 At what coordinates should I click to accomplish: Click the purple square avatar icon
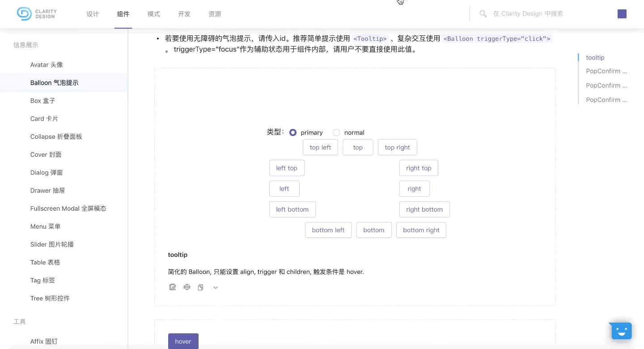coord(622,14)
